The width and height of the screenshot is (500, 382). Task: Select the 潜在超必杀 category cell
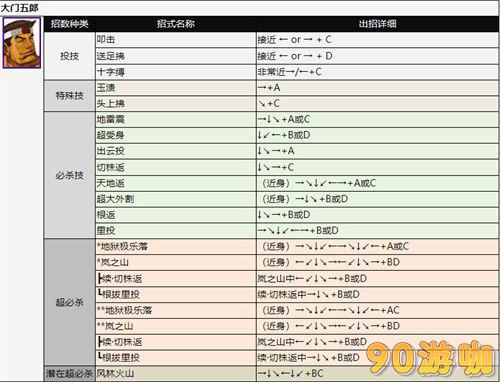pyautogui.click(x=70, y=373)
